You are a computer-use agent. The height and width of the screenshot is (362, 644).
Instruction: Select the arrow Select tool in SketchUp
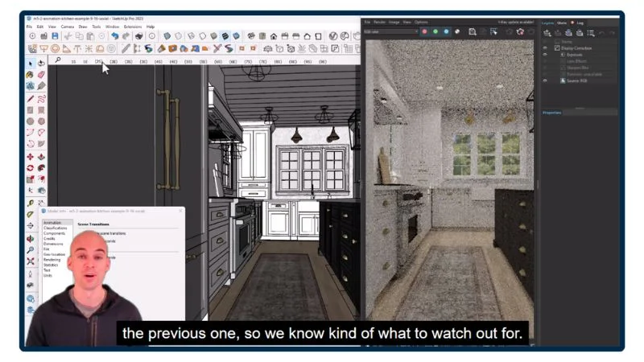[x=31, y=64]
